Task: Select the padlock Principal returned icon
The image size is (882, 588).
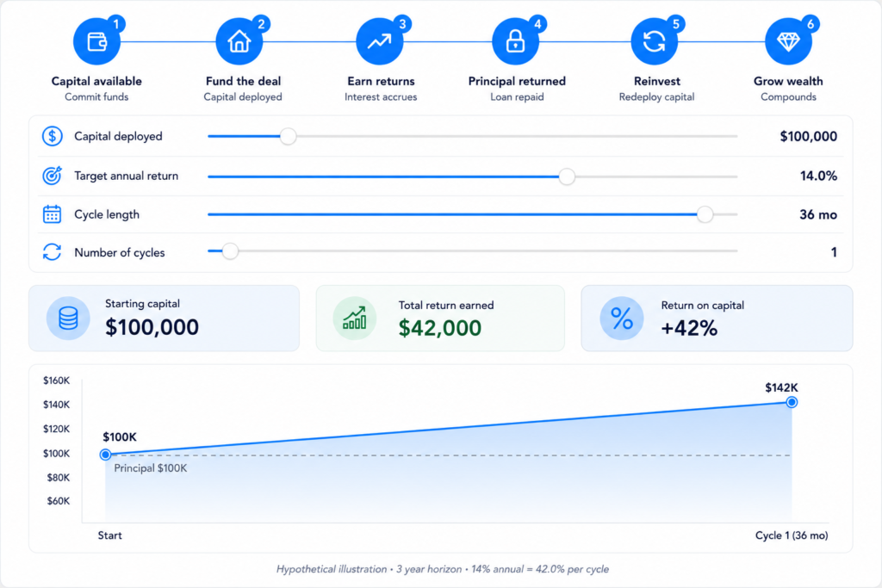Action: pyautogui.click(x=515, y=41)
